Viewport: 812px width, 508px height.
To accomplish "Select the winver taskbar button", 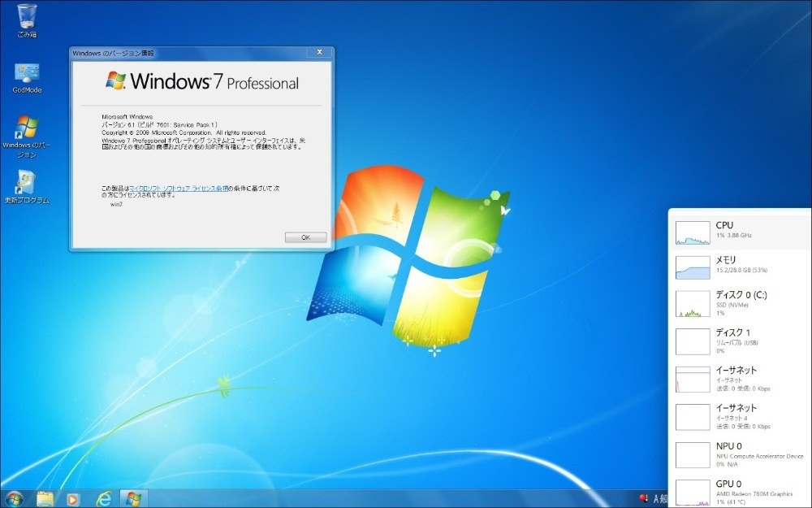I will [134, 499].
